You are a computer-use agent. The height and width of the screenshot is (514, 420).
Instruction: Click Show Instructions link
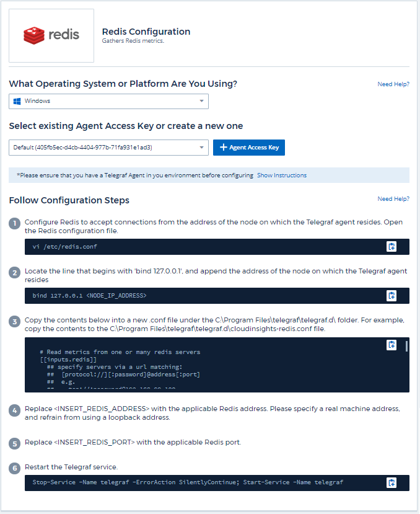[x=282, y=175]
